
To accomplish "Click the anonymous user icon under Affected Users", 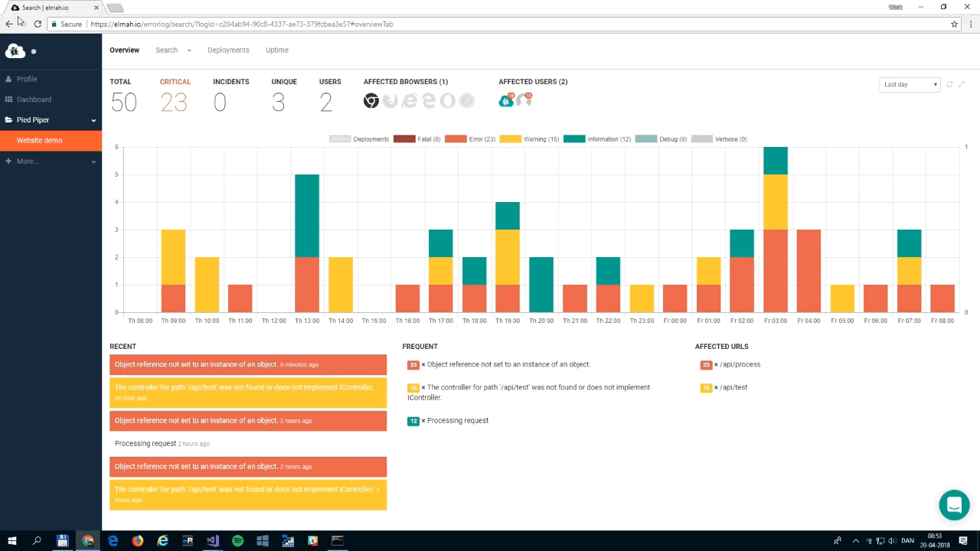I will click(x=524, y=100).
